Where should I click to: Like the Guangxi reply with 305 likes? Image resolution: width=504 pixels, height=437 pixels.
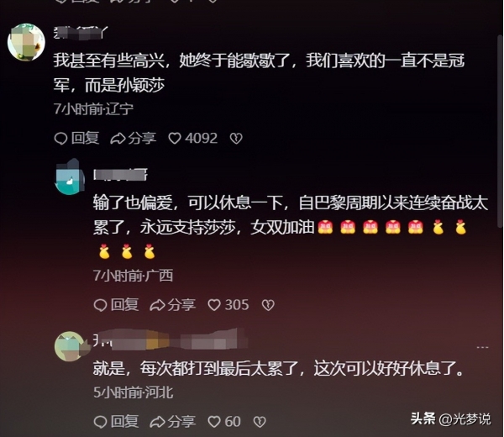[228, 305]
